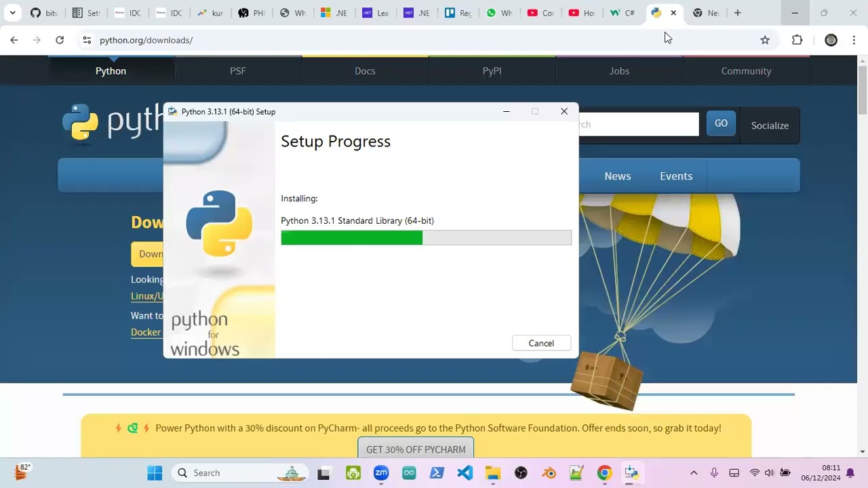
Task: Open the Chrome profile avatar
Action: pos(831,40)
